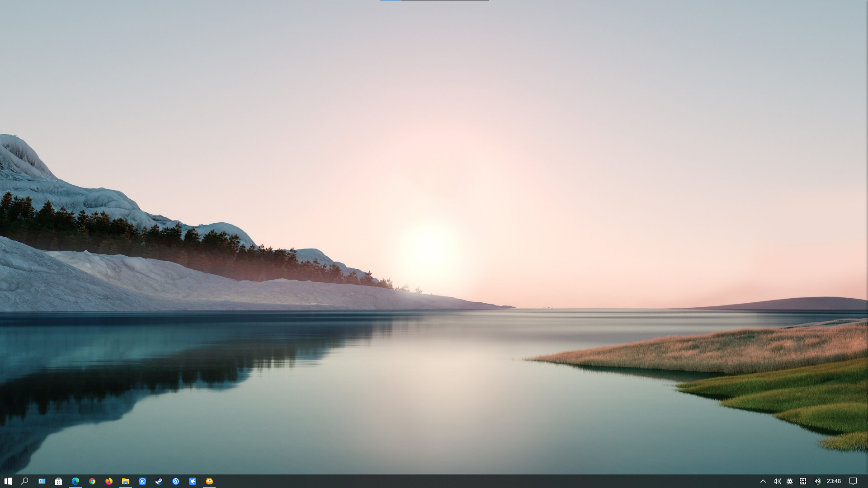Open the Windows Start menu

(x=8, y=481)
